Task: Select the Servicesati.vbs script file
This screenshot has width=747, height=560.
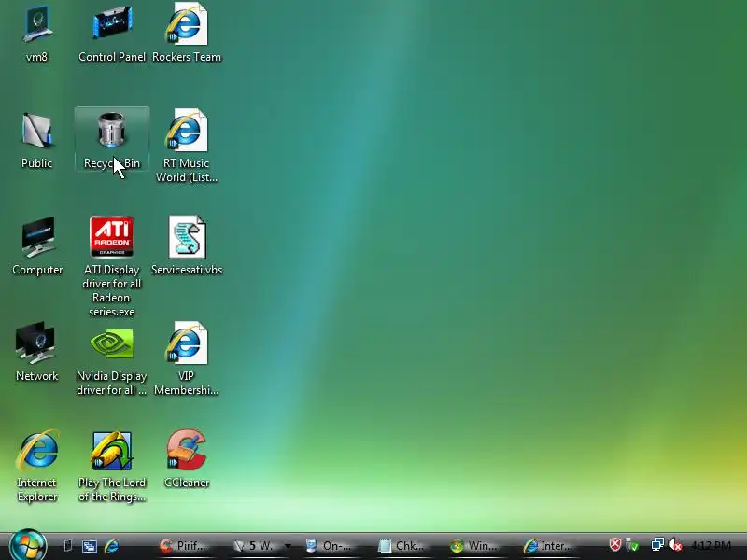Action: (x=187, y=245)
